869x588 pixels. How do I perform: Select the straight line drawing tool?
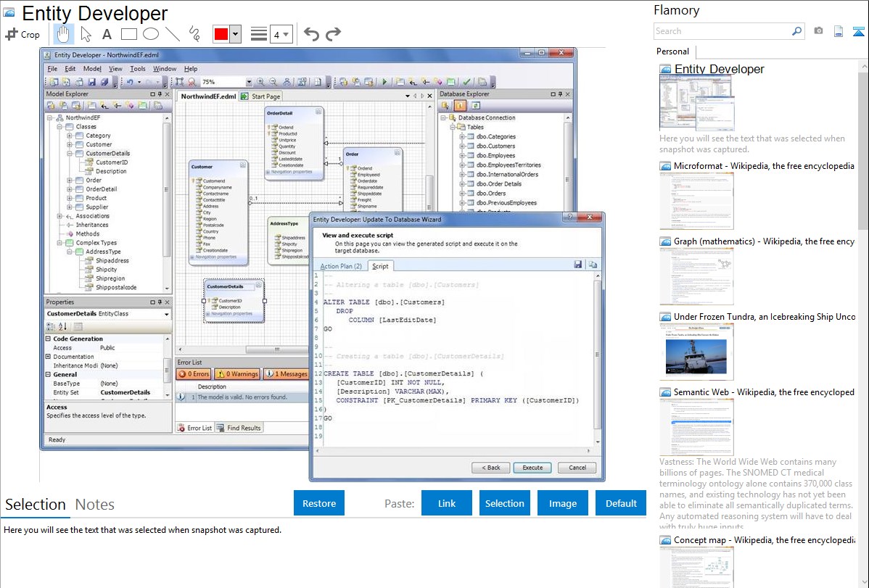tap(173, 34)
